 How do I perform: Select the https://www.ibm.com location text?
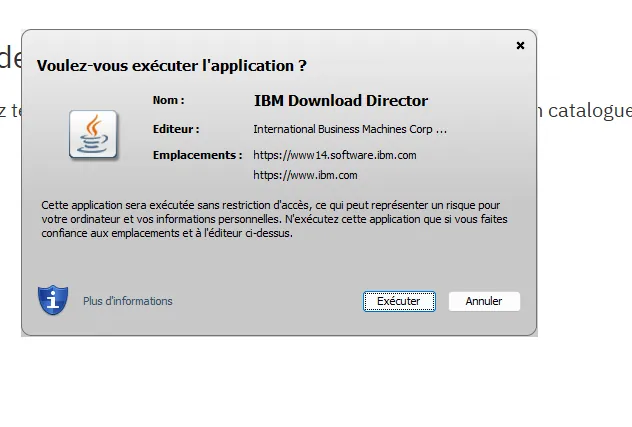tap(305, 175)
